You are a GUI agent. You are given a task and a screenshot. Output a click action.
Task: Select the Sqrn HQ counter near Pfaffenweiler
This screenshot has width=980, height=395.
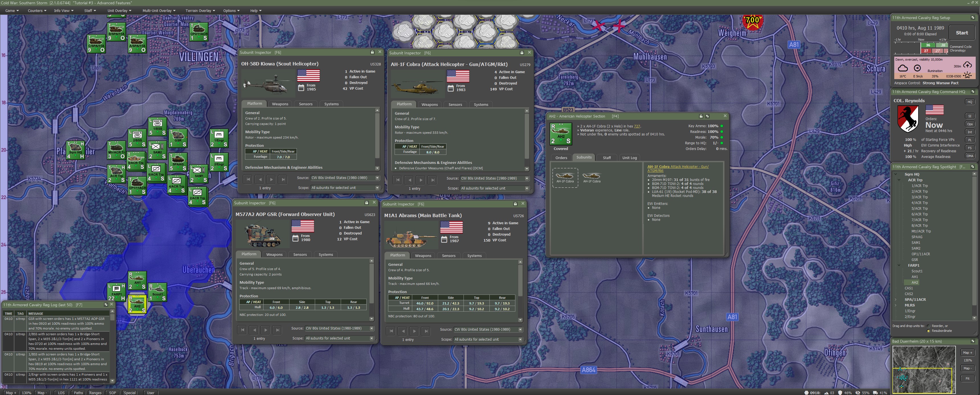pyautogui.click(x=75, y=150)
